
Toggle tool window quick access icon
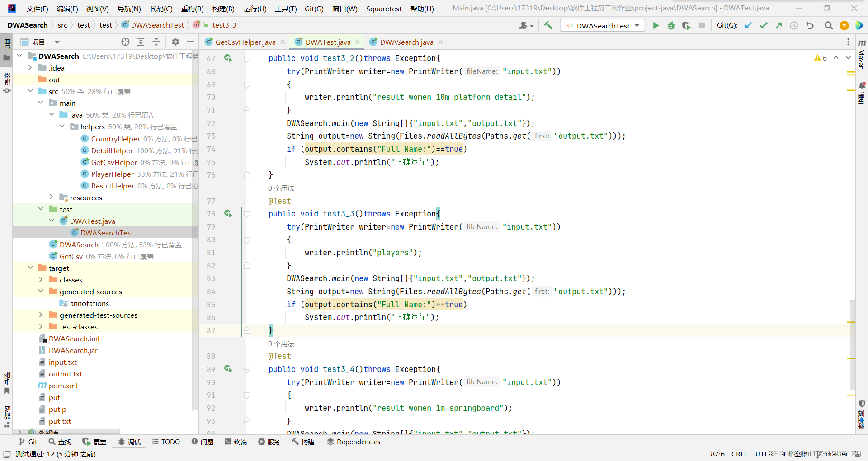(7, 454)
